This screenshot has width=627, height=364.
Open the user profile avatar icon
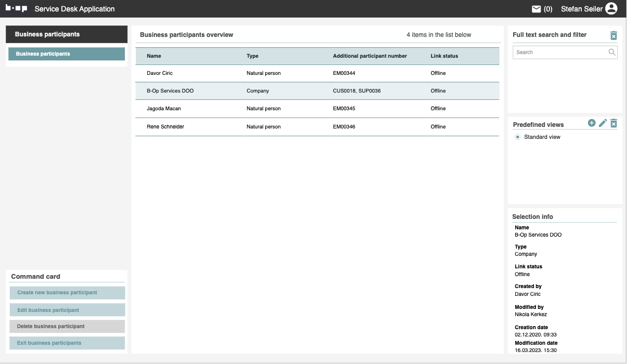coord(611,9)
